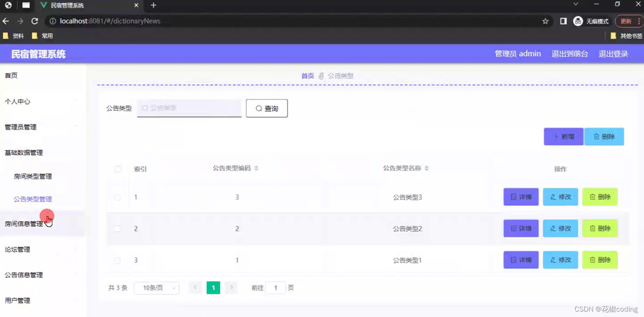The width and height of the screenshot is (644, 317).
Task: Click the 无痕模式 incognito icon
Action: point(579,21)
